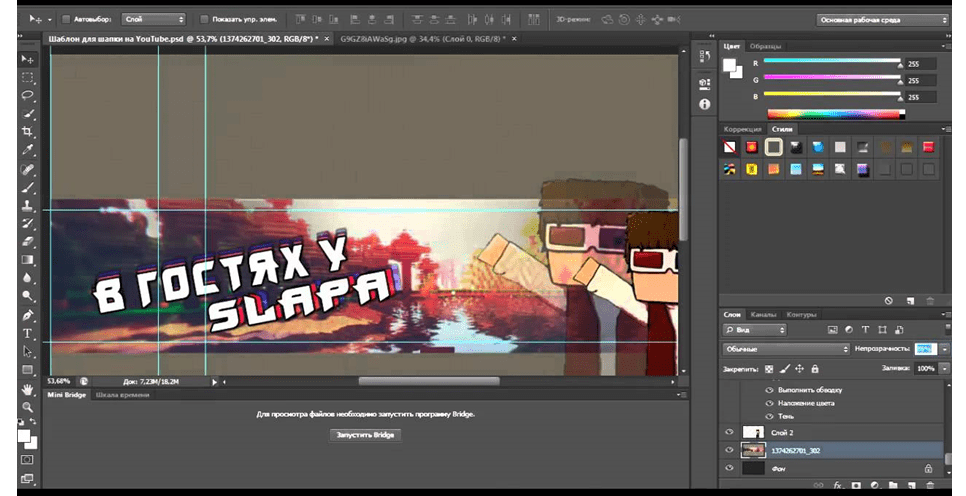
Task: Toggle Выполнить обводку effect visibility
Action: click(x=769, y=390)
